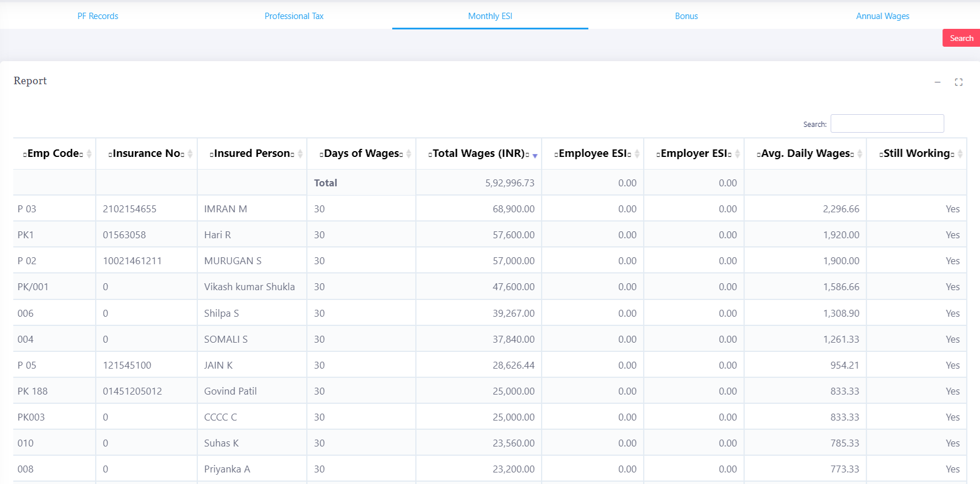980x484 pixels.
Task: Sort by Days of Wages column arrows
Action: (x=408, y=153)
